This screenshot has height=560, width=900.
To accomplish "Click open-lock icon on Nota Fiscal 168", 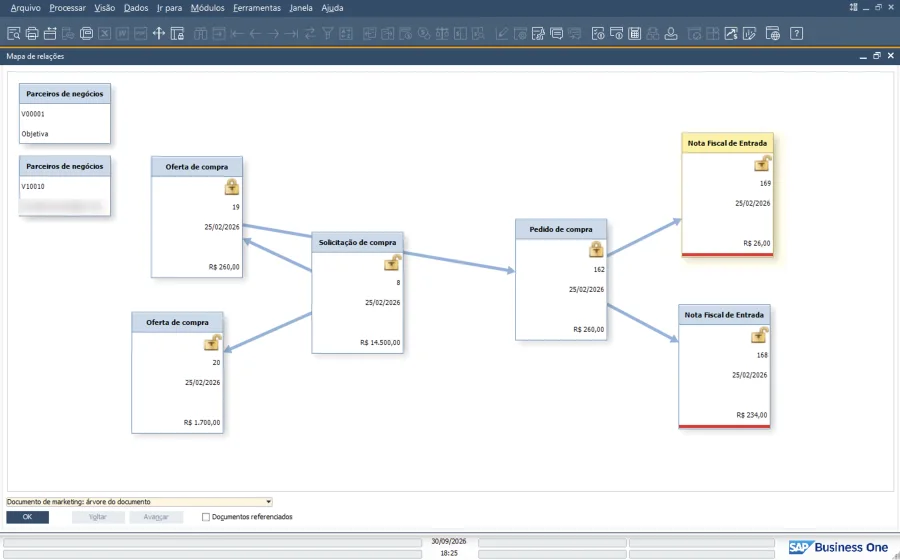I will [759, 335].
